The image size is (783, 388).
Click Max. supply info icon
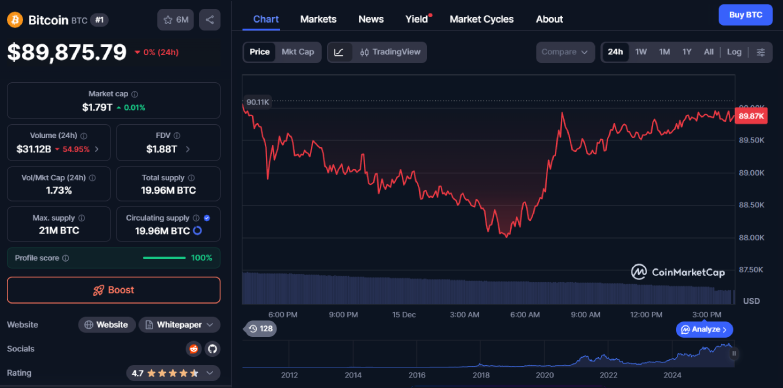pos(82,218)
